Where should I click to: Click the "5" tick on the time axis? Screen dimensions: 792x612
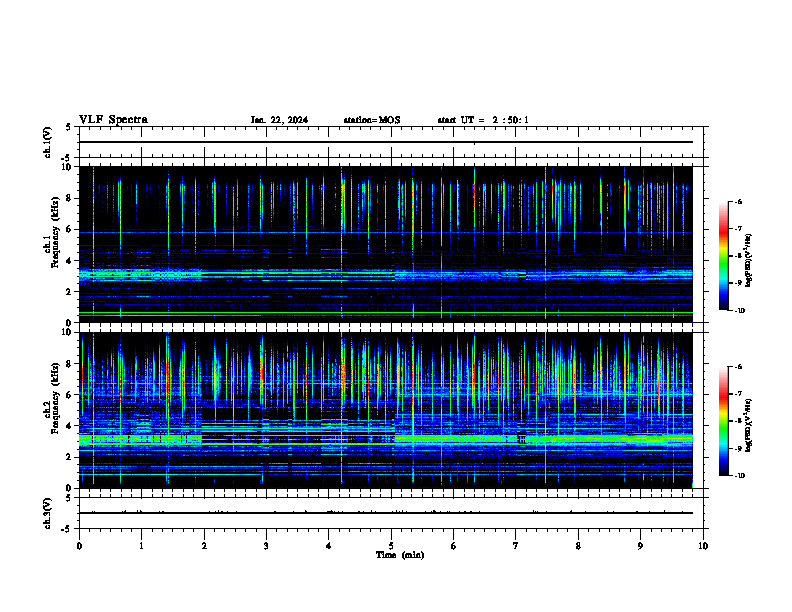click(391, 546)
